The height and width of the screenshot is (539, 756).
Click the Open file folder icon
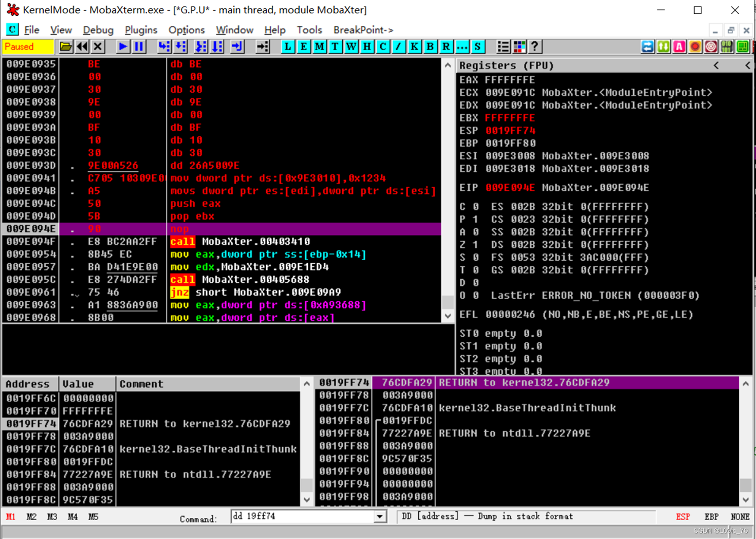tap(66, 47)
